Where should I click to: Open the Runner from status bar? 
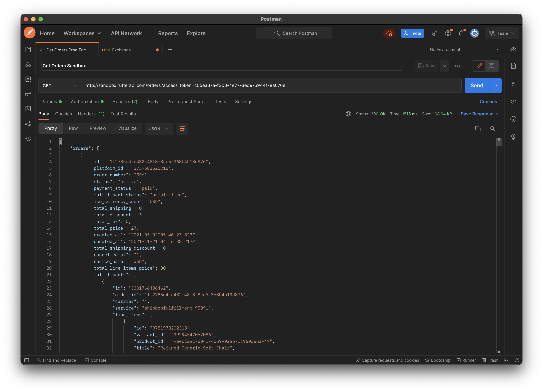tap(466, 360)
